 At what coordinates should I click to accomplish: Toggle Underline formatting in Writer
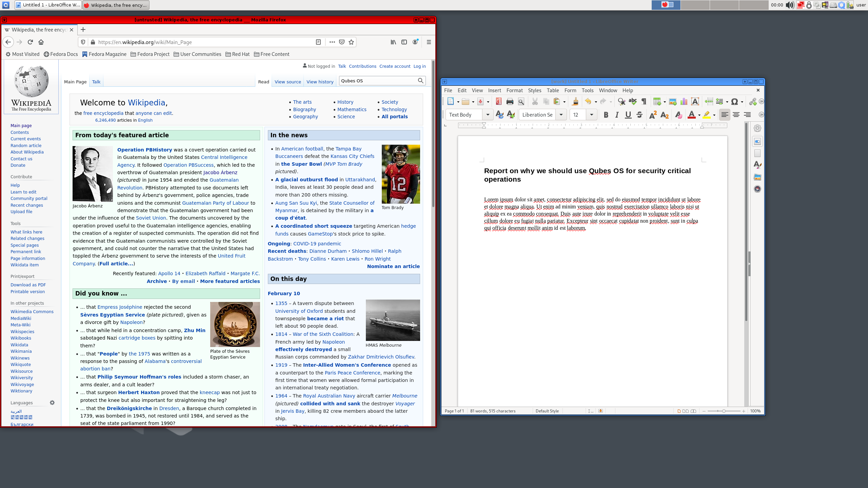pos(628,115)
